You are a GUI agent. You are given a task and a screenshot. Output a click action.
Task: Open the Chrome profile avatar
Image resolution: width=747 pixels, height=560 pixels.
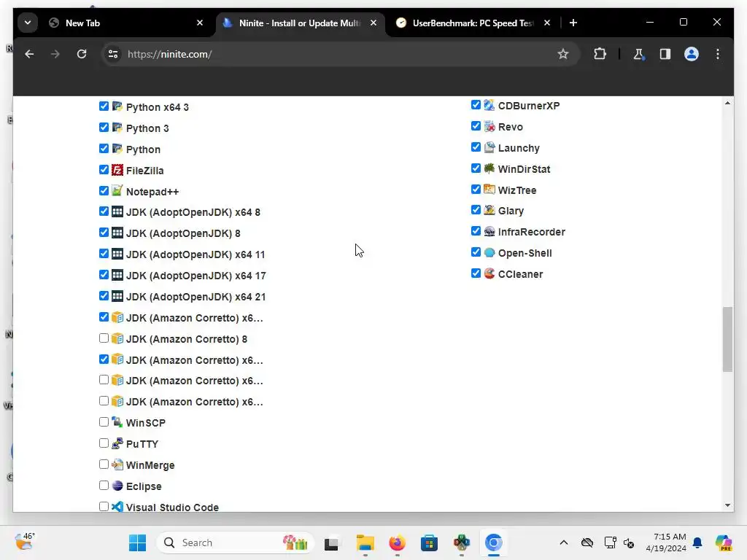692,54
